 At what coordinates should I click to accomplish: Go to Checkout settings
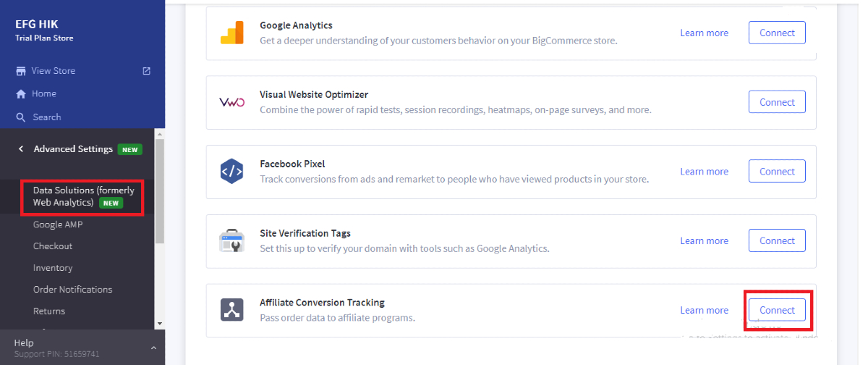pyautogui.click(x=53, y=246)
